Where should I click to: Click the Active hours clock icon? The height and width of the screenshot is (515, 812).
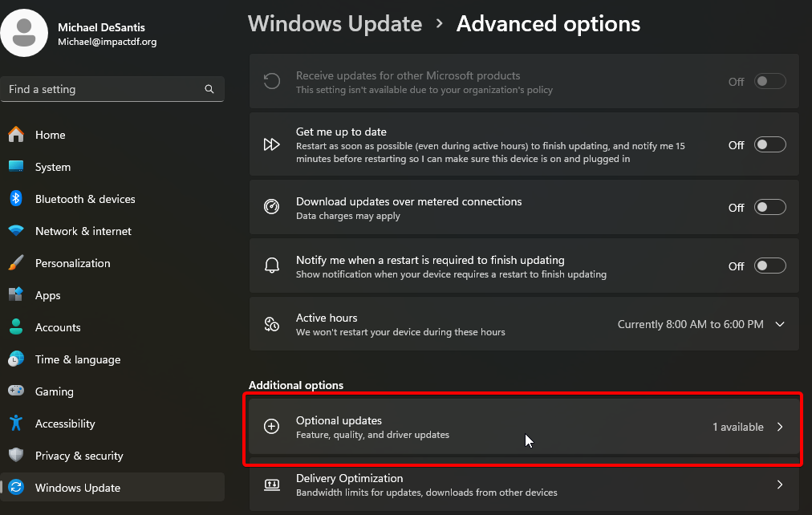[x=271, y=324]
